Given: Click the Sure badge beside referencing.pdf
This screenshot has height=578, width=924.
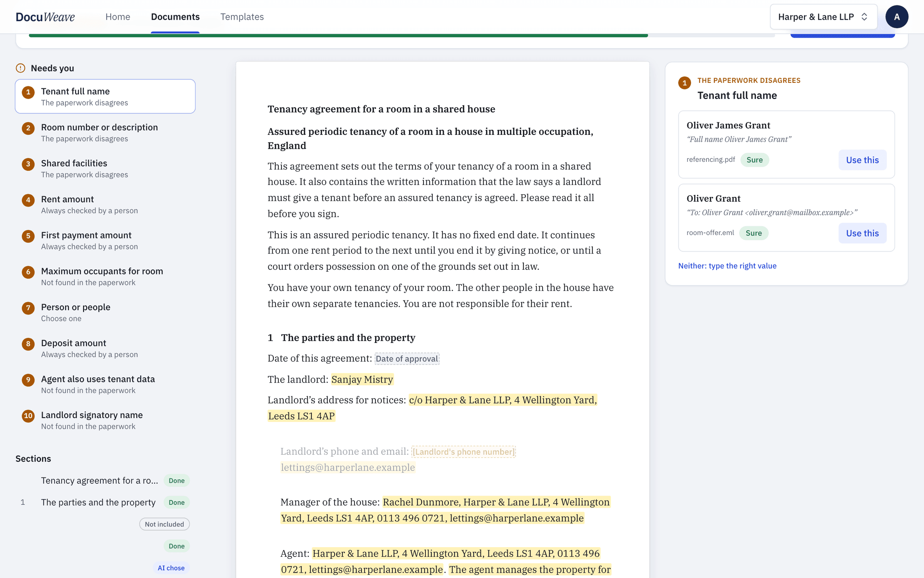Looking at the screenshot, I should click(x=755, y=160).
